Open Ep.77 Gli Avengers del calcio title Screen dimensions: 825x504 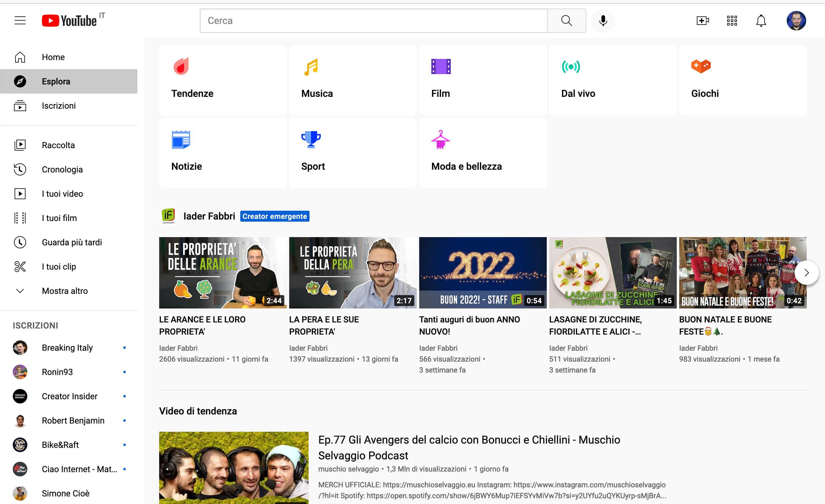469,448
